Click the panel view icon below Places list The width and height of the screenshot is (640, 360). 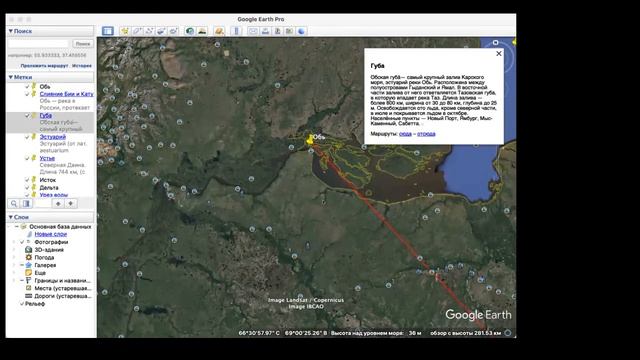26,203
